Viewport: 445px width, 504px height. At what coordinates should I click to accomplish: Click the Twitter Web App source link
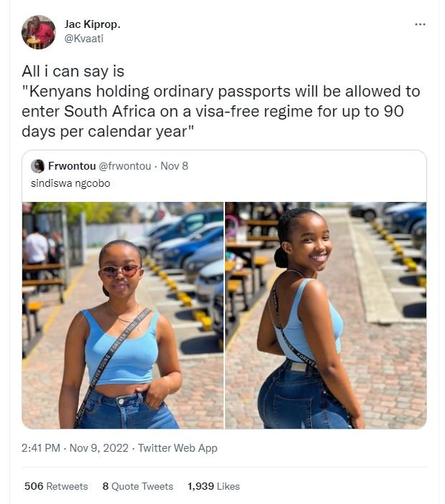tap(178, 448)
